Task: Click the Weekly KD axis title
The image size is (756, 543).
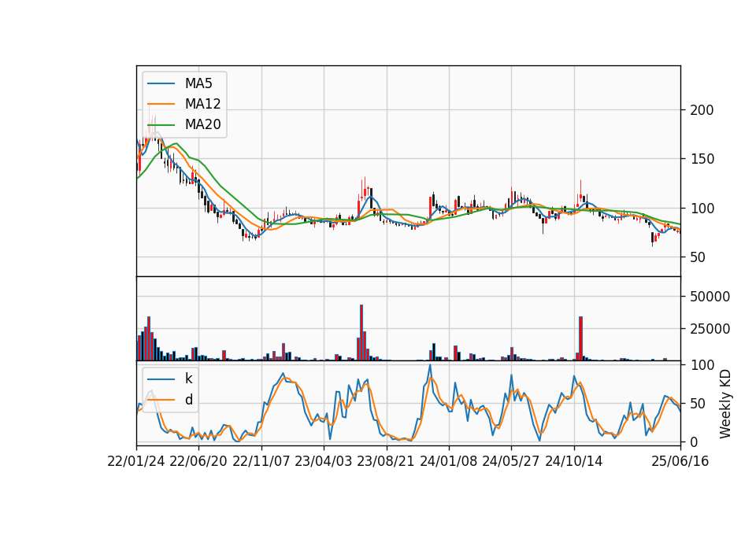Action: coord(725,404)
